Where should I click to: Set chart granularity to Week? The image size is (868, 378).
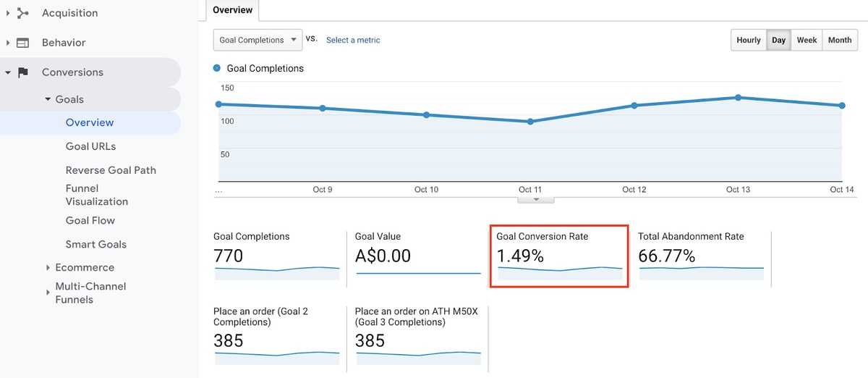(807, 40)
